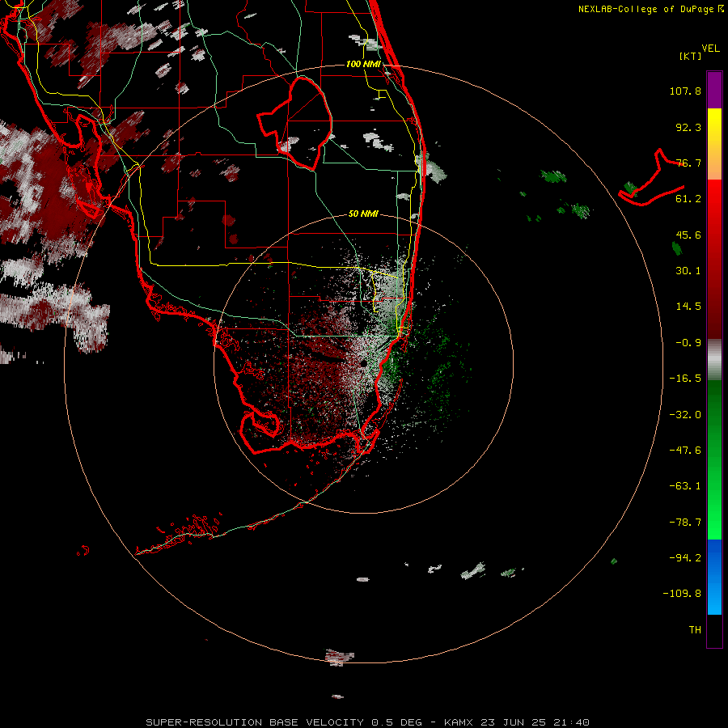Pick the black TH segment of the scale
The height and width of the screenshot is (728, 728).
tap(714, 630)
